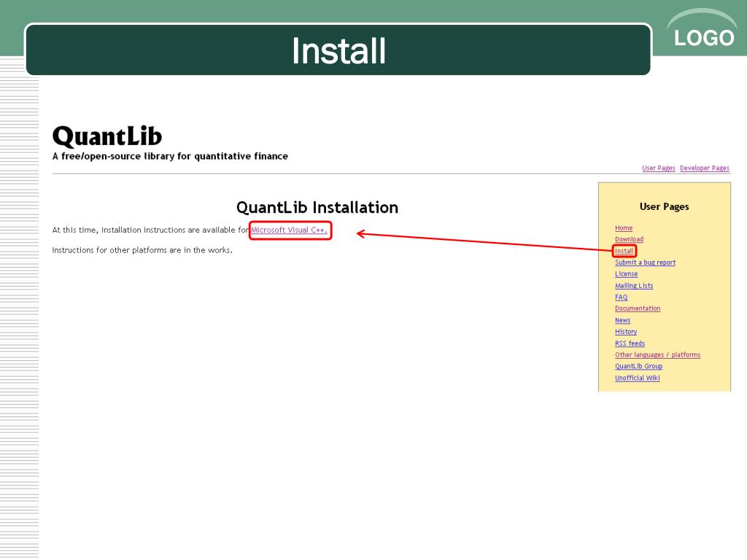Open Other languages / platforms link
The image size is (747, 560).
657,355
